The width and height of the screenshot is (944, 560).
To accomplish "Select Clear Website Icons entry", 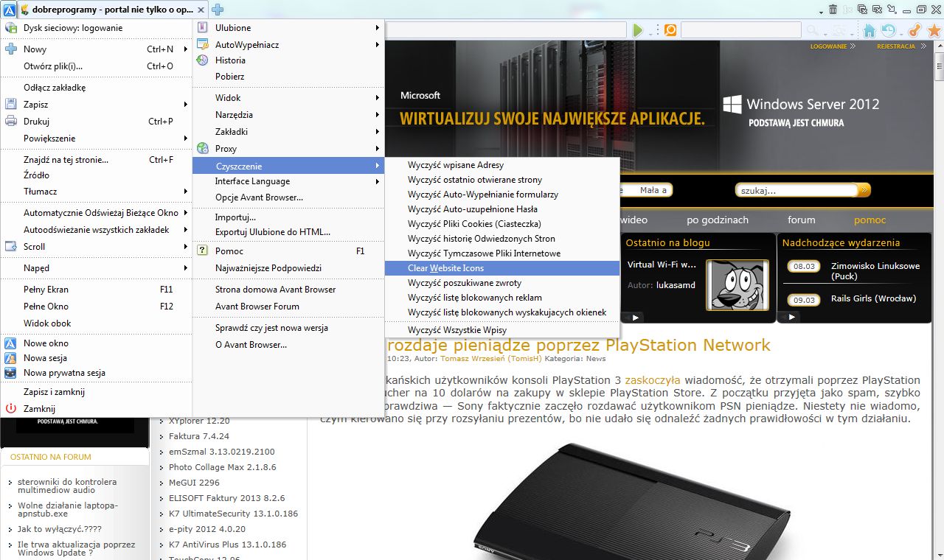I will point(502,268).
